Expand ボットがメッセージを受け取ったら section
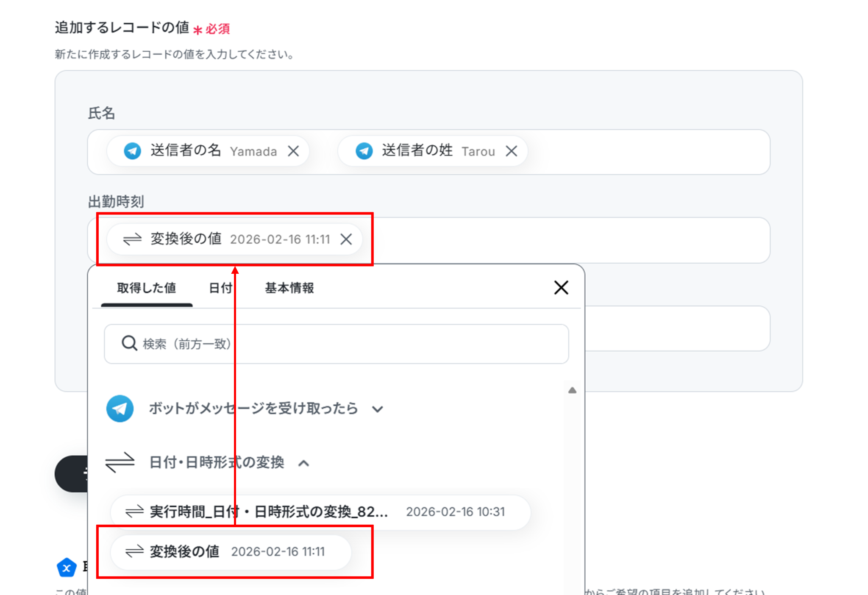Screen dimensions: 868x595 (x=378, y=409)
